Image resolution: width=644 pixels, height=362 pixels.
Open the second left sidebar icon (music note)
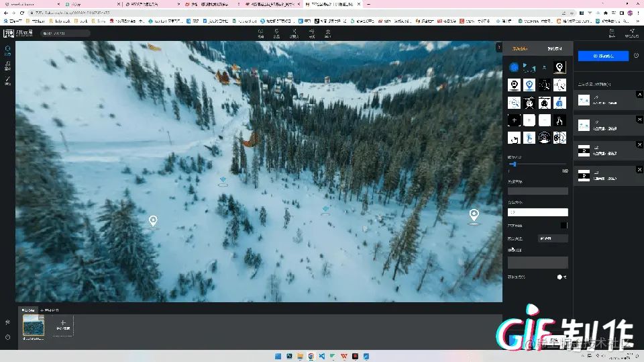coord(7,65)
